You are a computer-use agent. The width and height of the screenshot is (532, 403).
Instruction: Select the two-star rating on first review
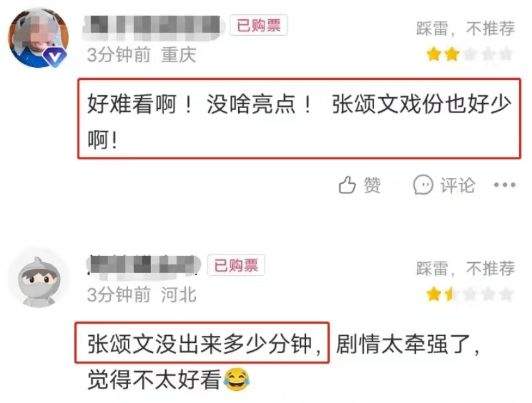(469, 54)
